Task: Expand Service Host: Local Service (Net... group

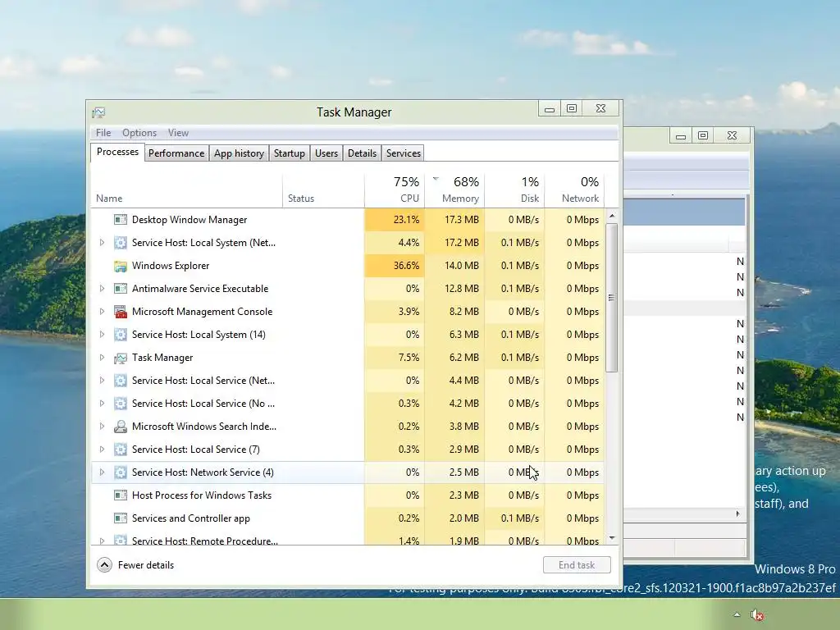Action: [x=102, y=381]
